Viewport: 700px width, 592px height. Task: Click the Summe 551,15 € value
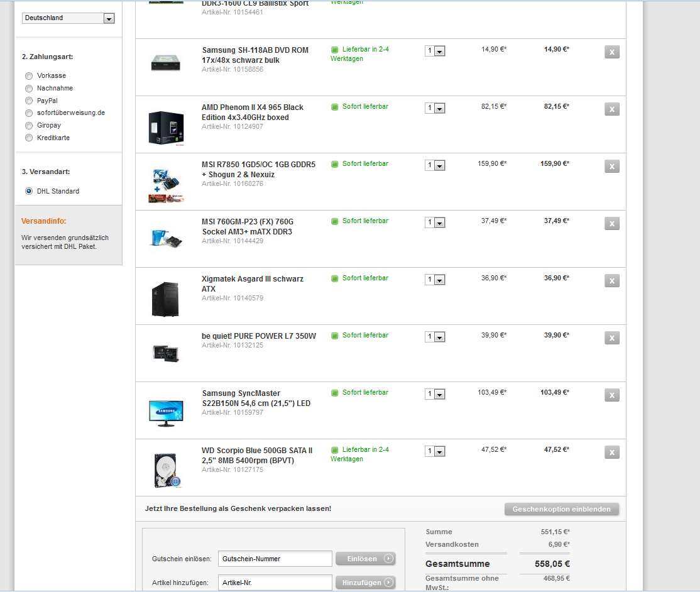(555, 532)
